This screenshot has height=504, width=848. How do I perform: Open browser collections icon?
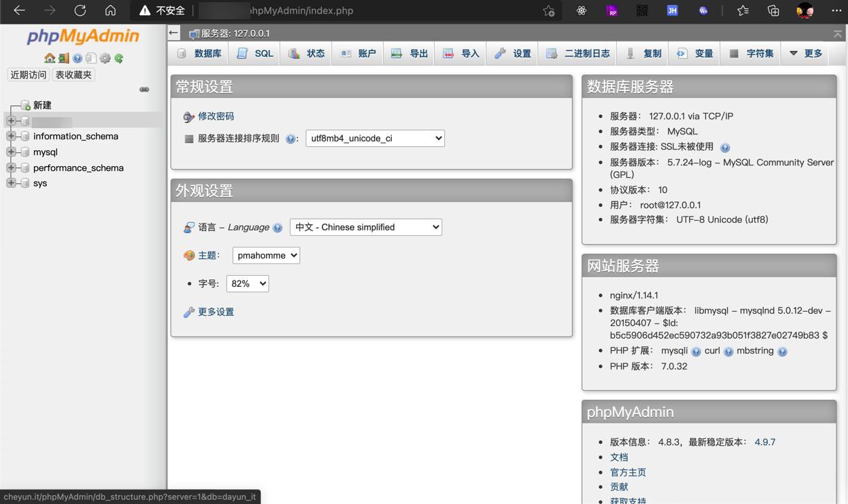[x=773, y=10]
